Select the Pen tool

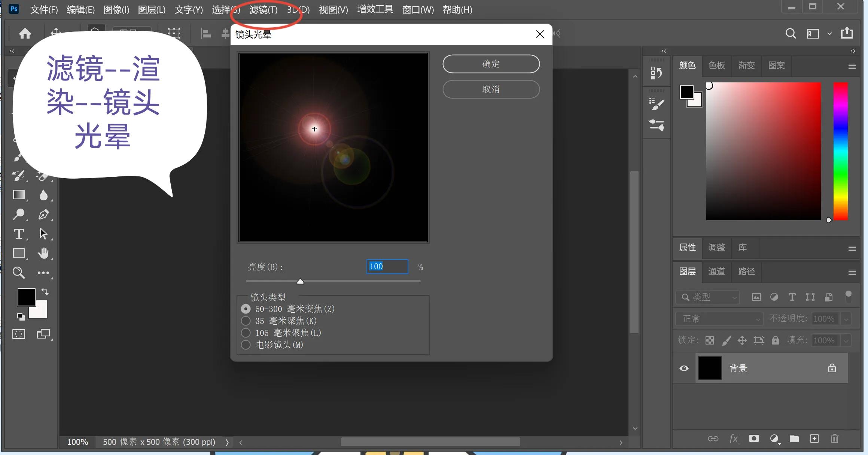click(x=44, y=214)
